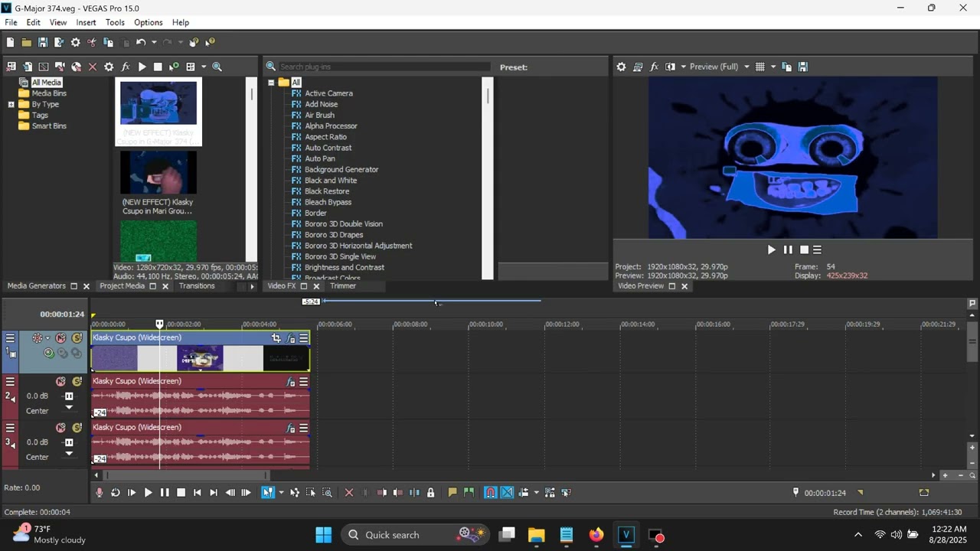Open track 1 hamburger menu

[10, 337]
